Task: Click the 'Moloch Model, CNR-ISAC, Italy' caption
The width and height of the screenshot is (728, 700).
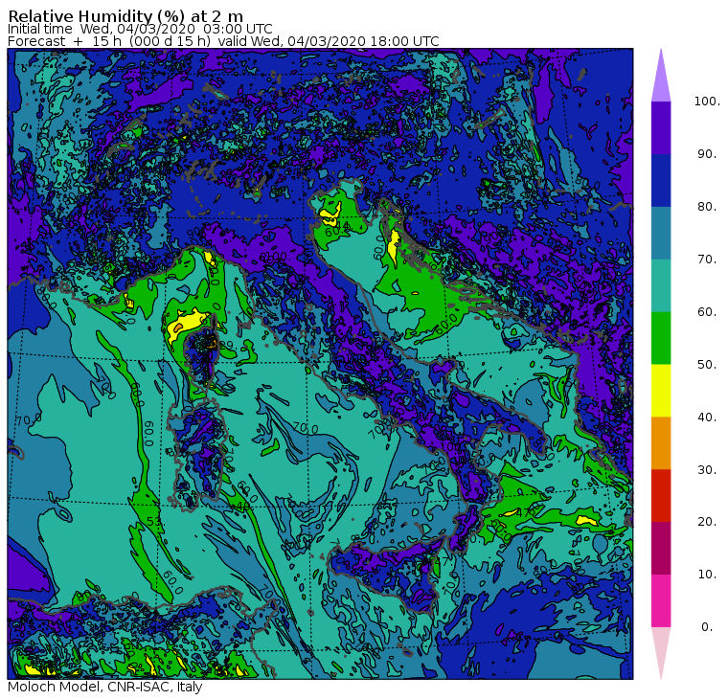Action: point(105,687)
